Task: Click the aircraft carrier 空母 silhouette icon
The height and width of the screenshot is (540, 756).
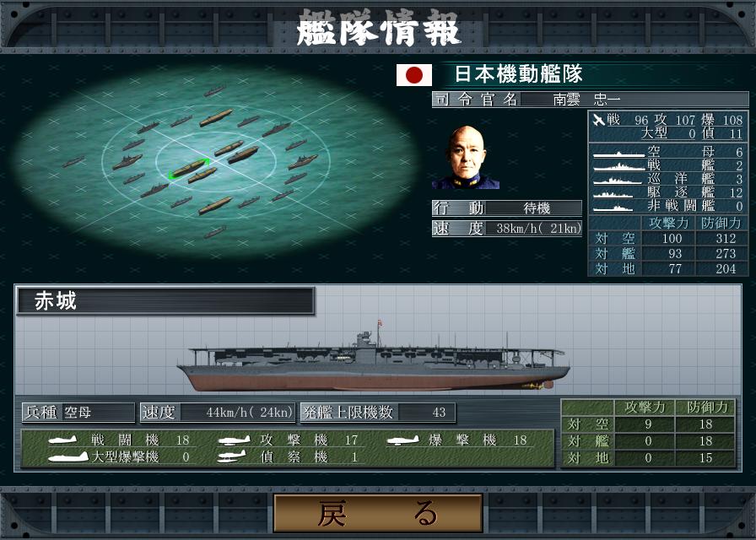Action: click(618, 154)
